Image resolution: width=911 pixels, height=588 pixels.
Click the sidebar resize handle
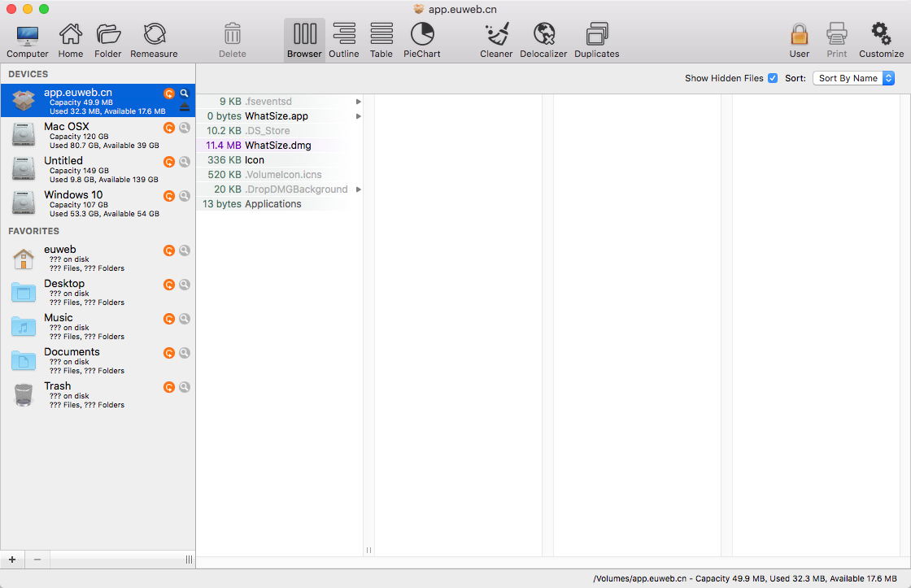pos(189,560)
